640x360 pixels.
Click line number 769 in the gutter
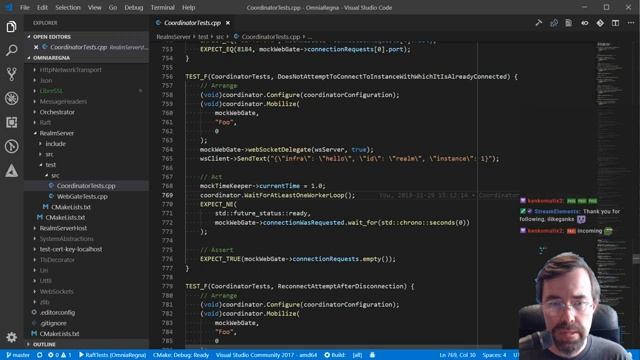167,195
